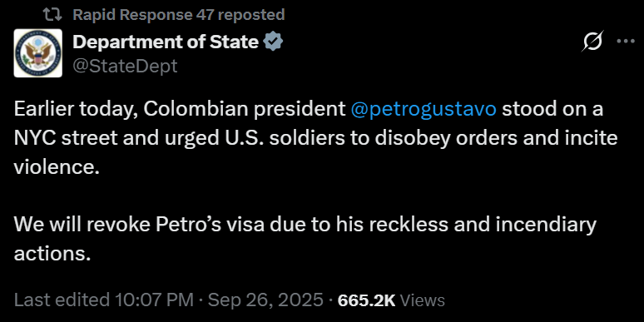Click the 10:07 PM timestamp
This screenshot has width=644, height=322.
(154, 300)
